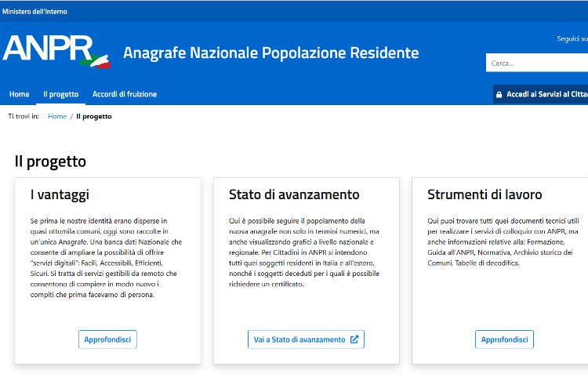Click the ANPR logo
588x392 pixels.
(x=47, y=49)
